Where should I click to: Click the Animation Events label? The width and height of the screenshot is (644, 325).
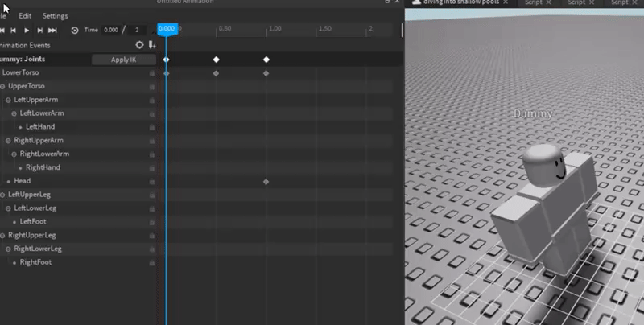(x=25, y=45)
